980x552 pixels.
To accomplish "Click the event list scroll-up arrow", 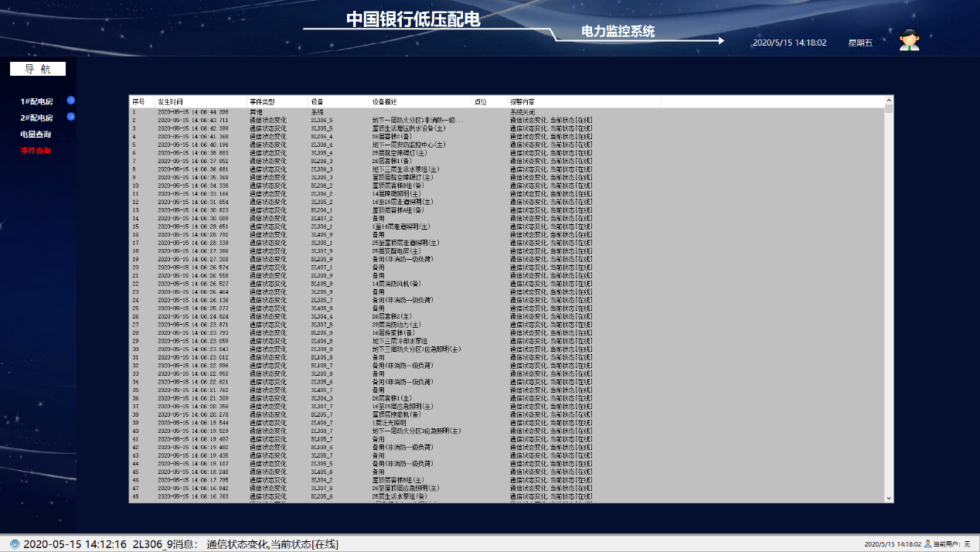I will (x=889, y=101).
